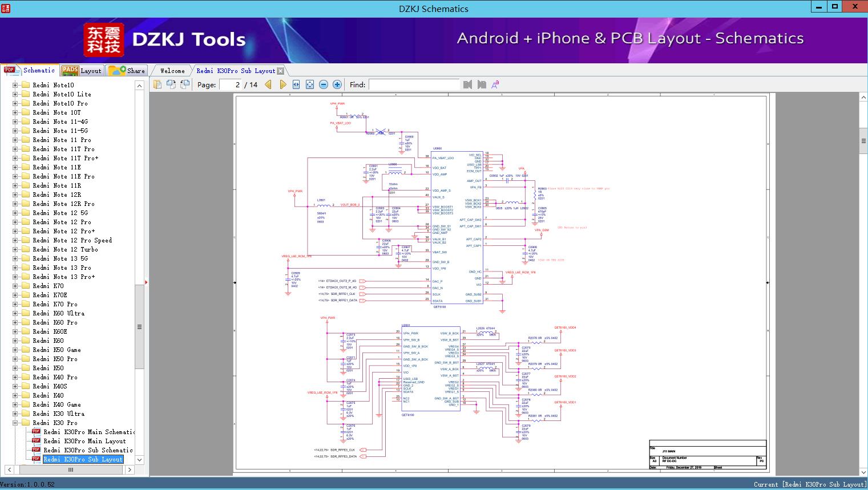Viewport: 868px width, 490px height.
Task: Expand the Redmi K70 Pro folder
Action: point(15,304)
